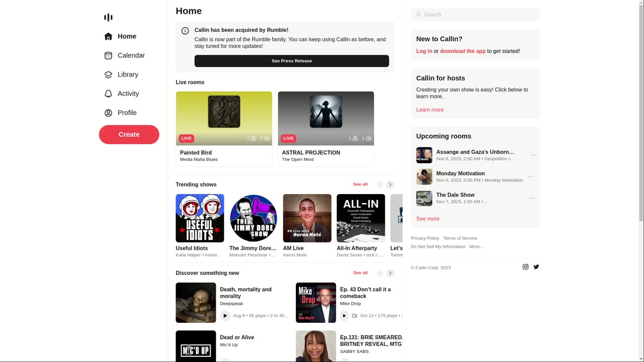
Task: Click See Press Release button
Action: 292,61
